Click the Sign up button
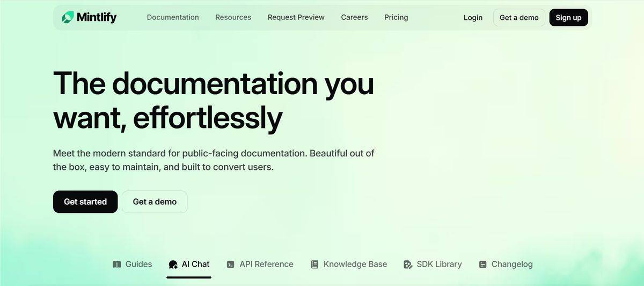The height and width of the screenshot is (286, 644). [x=568, y=18]
